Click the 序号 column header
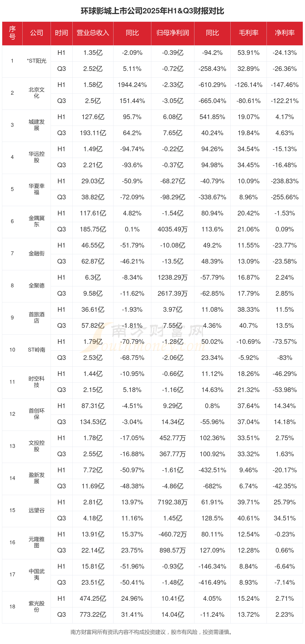Viewport: 305px width, 644px height. pyautogui.click(x=12, y=33)
